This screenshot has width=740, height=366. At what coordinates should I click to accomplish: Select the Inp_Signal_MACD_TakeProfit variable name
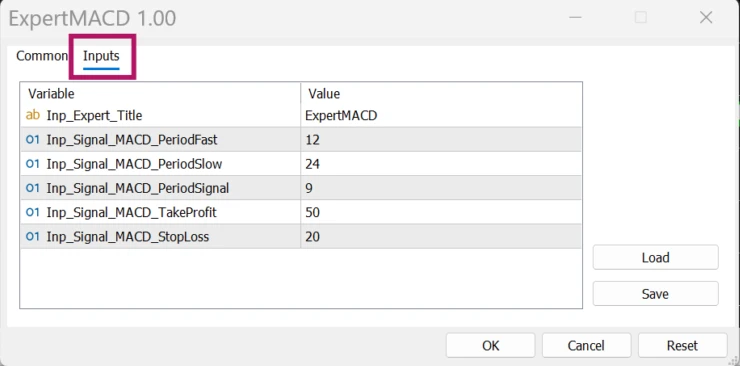click(132, 213)
